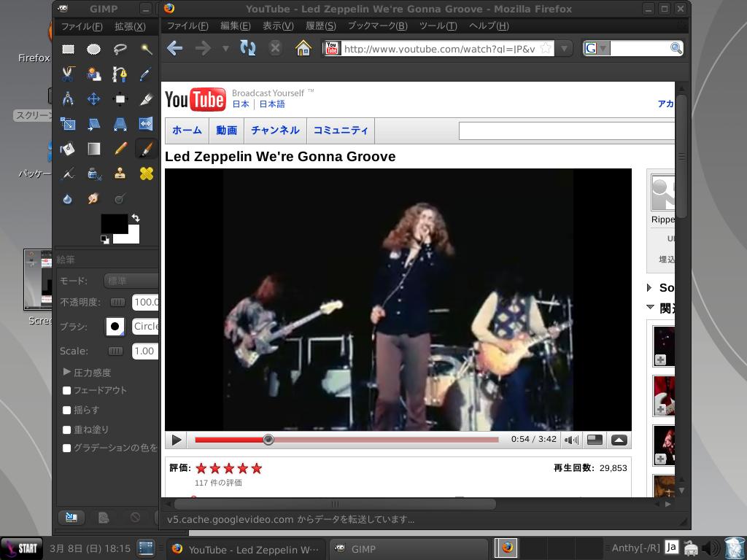Screen dimensions: 747x560
Task: Click the YouTube video play button
Action: [177, 440]
